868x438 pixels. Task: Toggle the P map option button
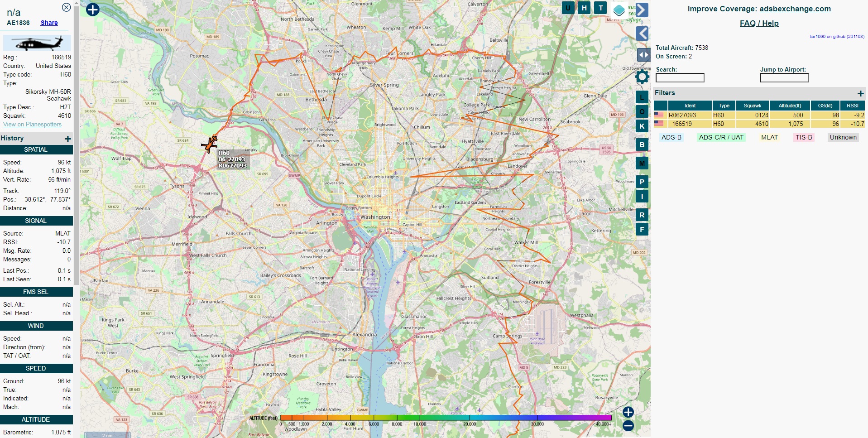tap(642, 182)
